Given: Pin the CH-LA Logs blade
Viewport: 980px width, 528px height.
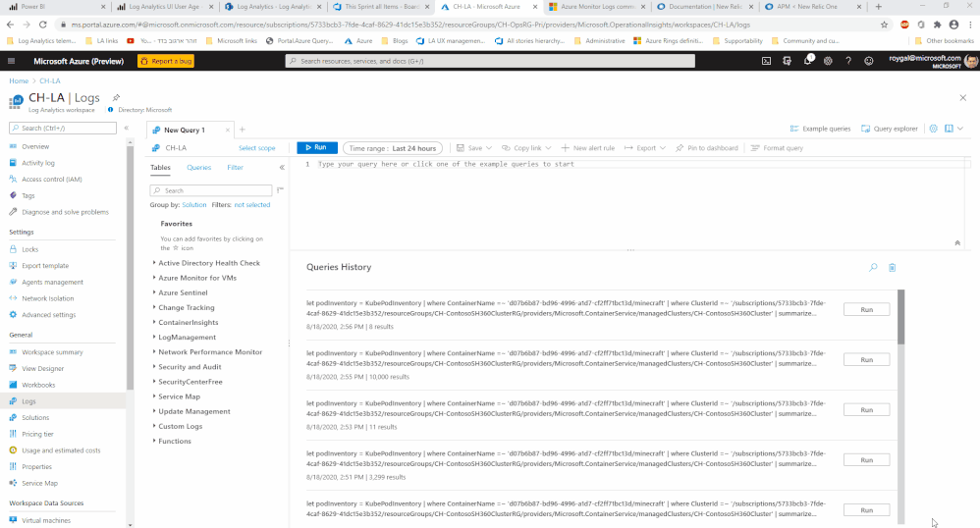Looking at the screenshot, I should pyautogui.click(x=116, y=97).
